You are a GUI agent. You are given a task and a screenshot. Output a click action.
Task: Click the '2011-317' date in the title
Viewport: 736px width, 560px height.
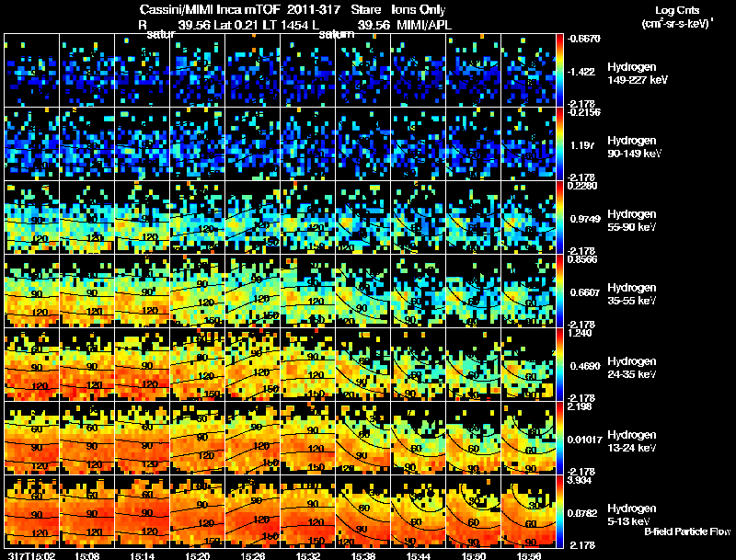click(x=312, y=10)
